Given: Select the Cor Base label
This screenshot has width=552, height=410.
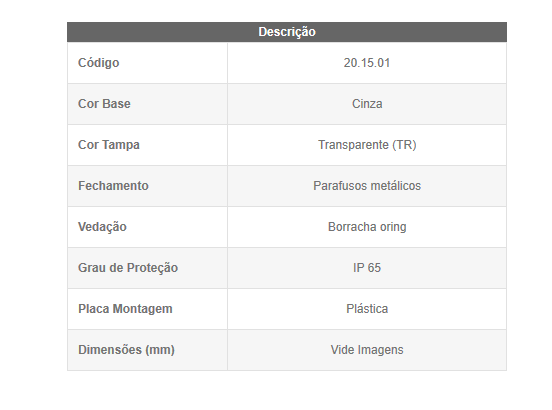Looking at the screenshot, I should [104, 104].
